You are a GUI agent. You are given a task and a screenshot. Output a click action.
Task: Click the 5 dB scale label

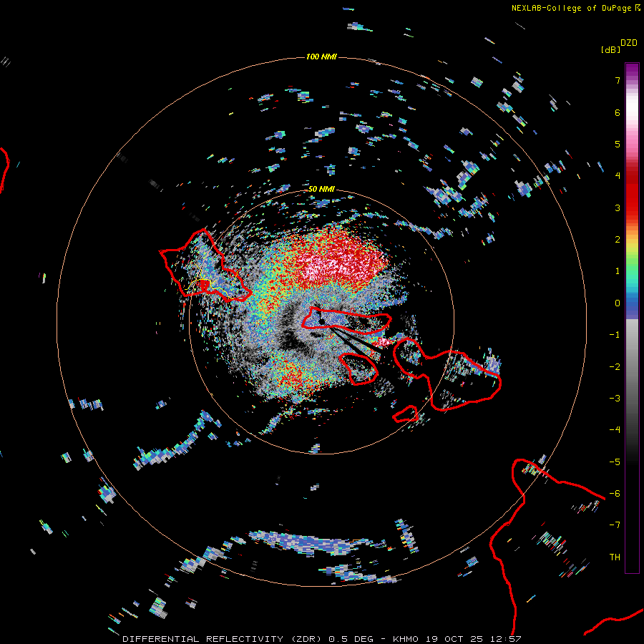tap(618, 144)
